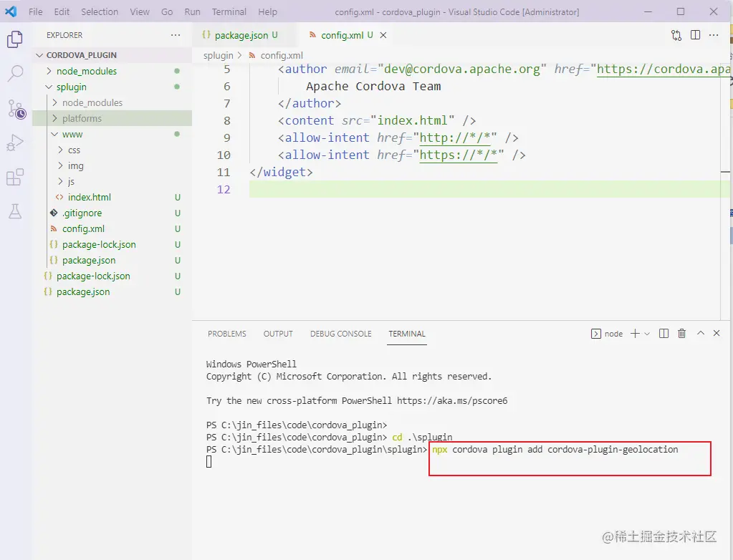Expand the platforms folder
This screenshot has height=560, width=733.
tap(112, 118)
